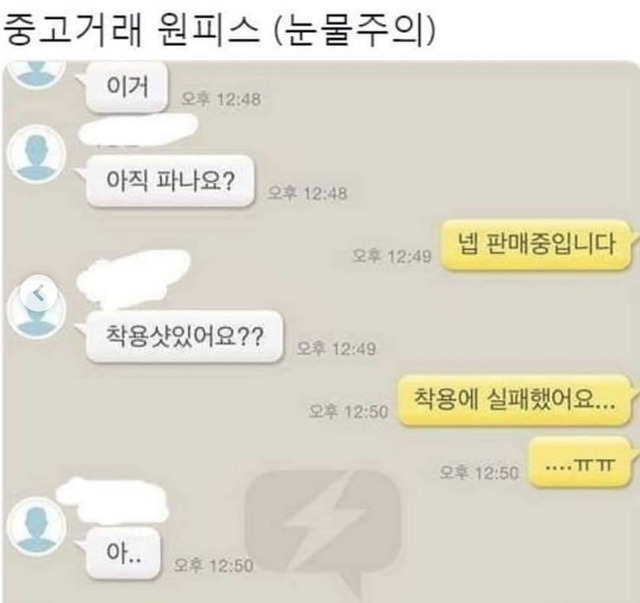Open the avatar beside "착용샷있어요??" message
The image size is (640, 603).
(x=36, y=310)
